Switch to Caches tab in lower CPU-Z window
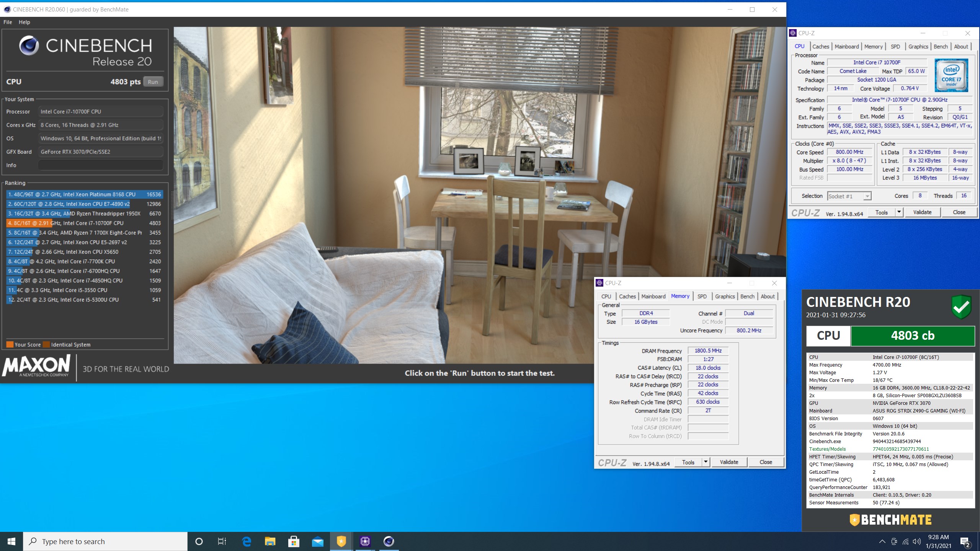The image size is (980, 551). pos(627,297)
